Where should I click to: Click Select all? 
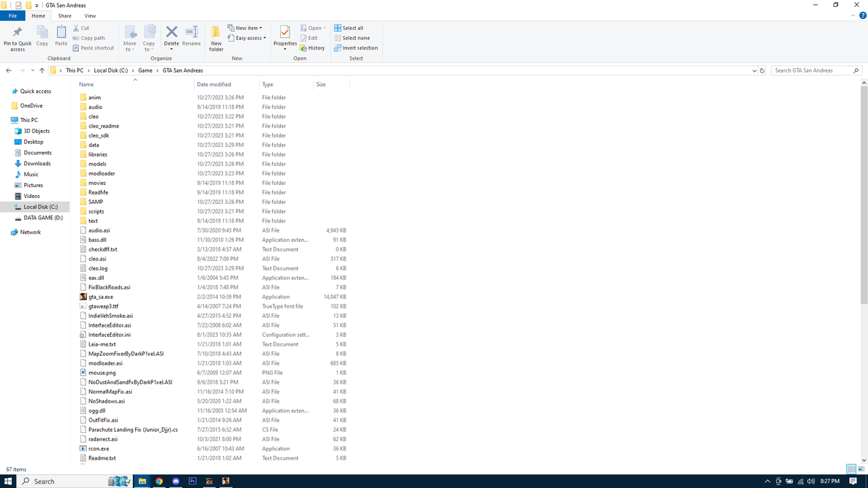(349, 28)
